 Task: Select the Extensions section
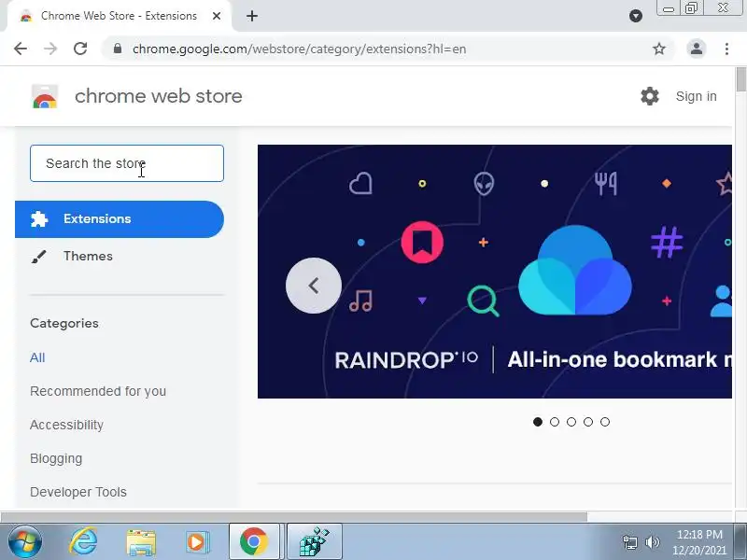[x=120, y=219]
